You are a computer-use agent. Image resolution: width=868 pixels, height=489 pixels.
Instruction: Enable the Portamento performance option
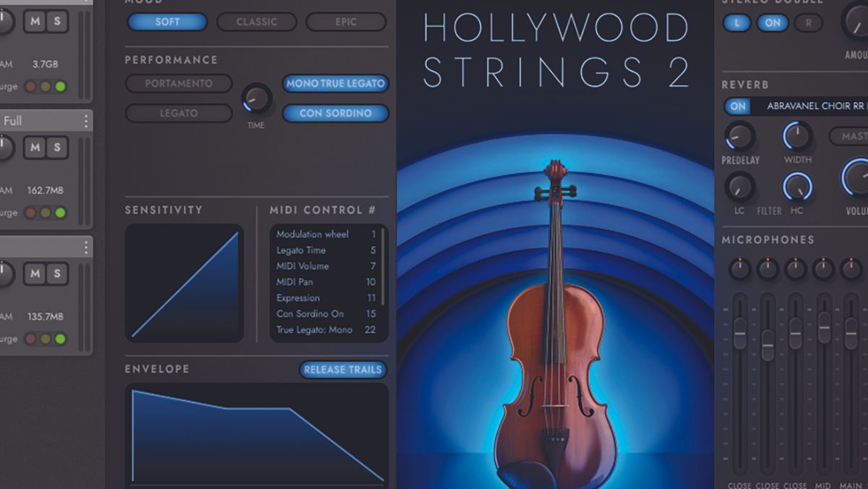(179, 84)
